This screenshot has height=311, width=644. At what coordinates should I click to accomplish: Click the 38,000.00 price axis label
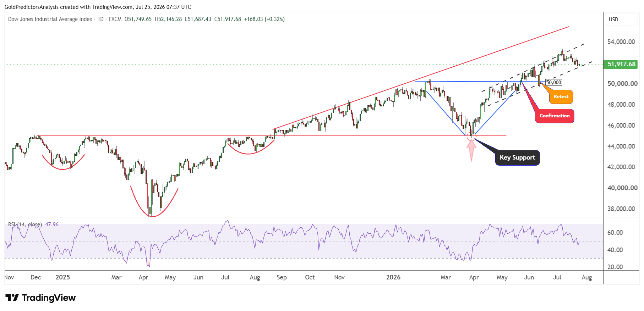pyautogui.click(x=621, y=209)
